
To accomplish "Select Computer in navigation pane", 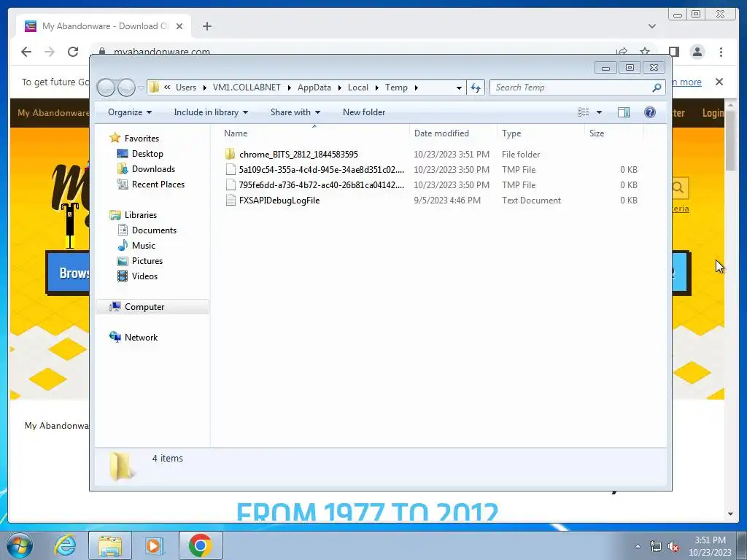I will [152, 307].
